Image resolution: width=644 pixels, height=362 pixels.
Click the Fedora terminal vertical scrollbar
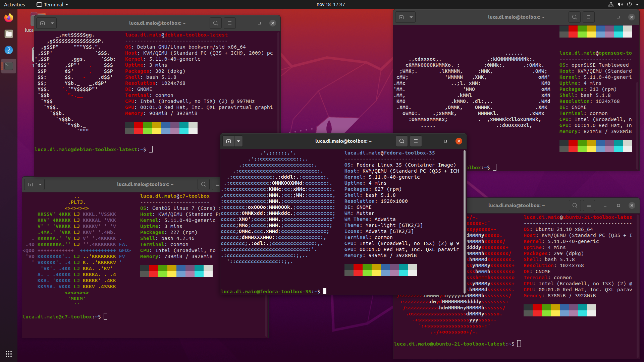coord(465,221)
